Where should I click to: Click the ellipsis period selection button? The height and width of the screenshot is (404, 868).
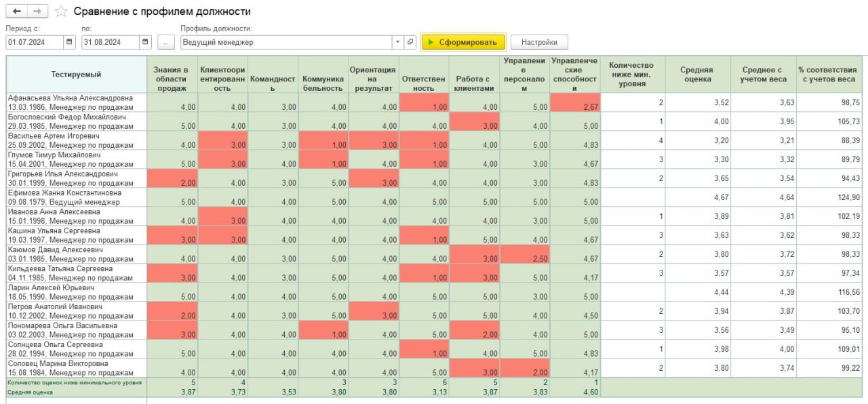pyautogui.click(x=165, y=42)
